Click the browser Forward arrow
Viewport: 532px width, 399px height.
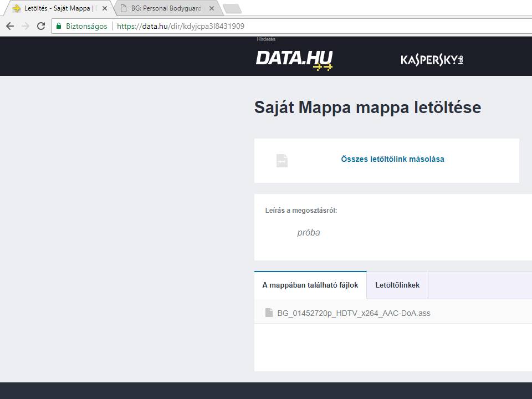point(25,26)
